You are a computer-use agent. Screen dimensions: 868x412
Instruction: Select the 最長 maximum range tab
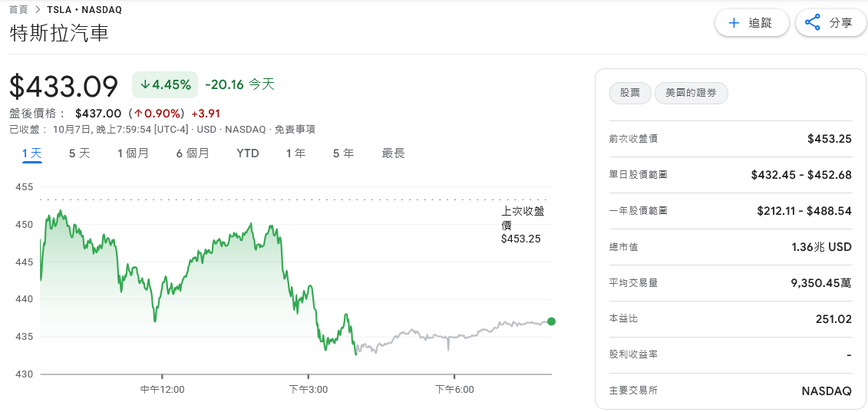[393, 153]
